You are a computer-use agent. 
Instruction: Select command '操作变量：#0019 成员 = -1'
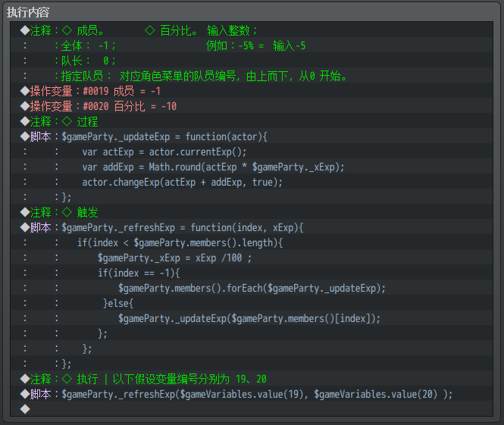coord(252,91)
